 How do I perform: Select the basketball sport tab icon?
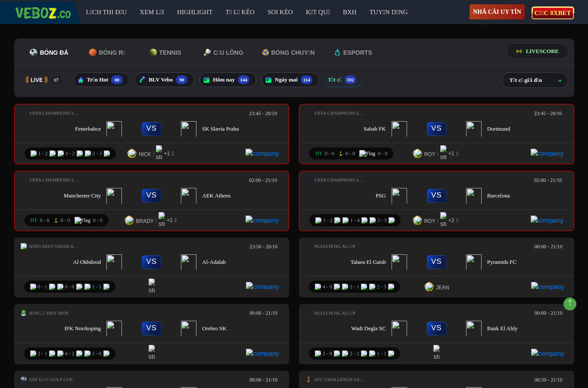tap(93, 52)
